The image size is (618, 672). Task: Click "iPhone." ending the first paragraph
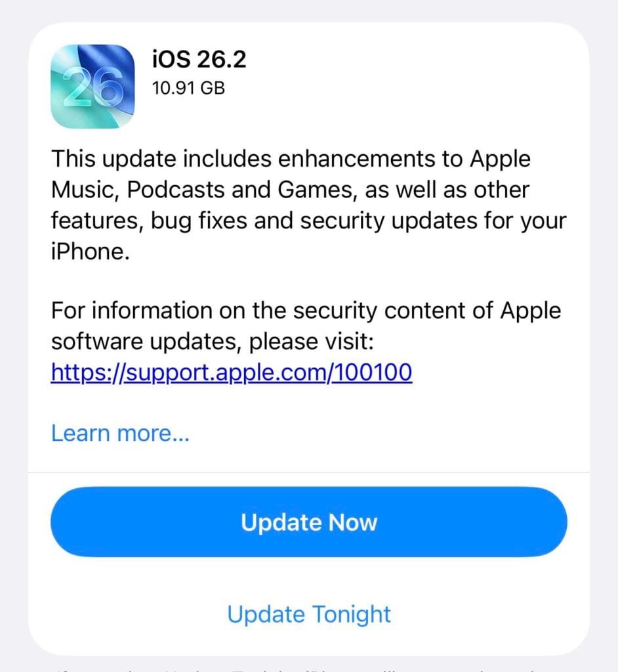click(91, 251)
